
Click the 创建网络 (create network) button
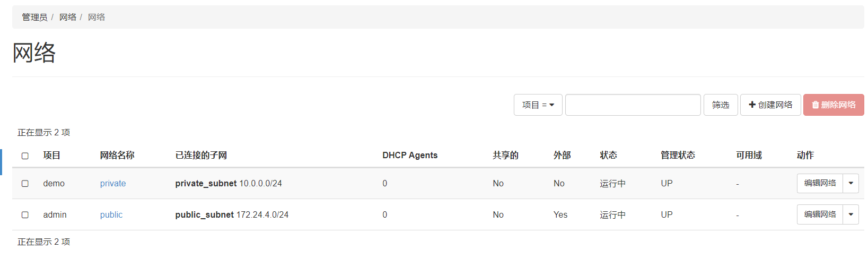[x=770, y=105]
